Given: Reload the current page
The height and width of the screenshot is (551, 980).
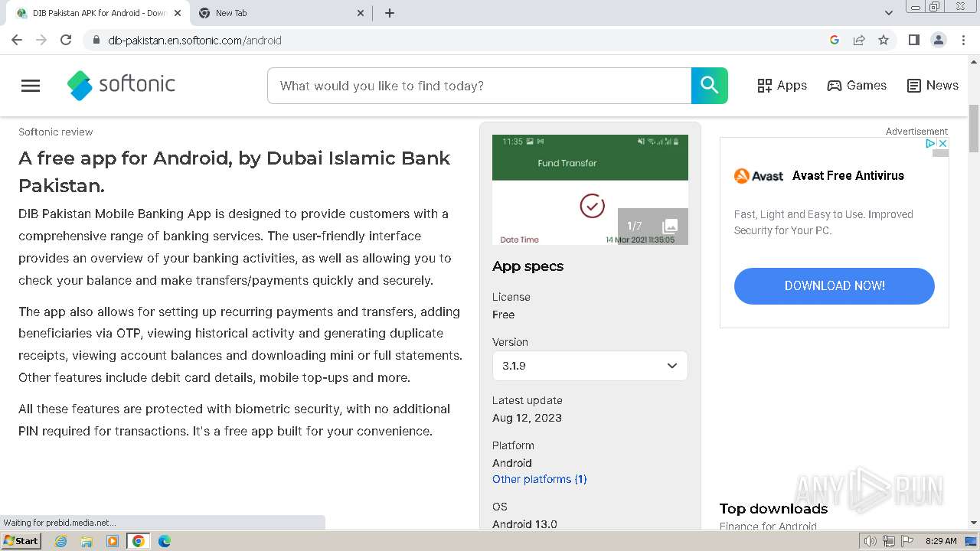Looking at the screenshot, I should tap(66, 40).
